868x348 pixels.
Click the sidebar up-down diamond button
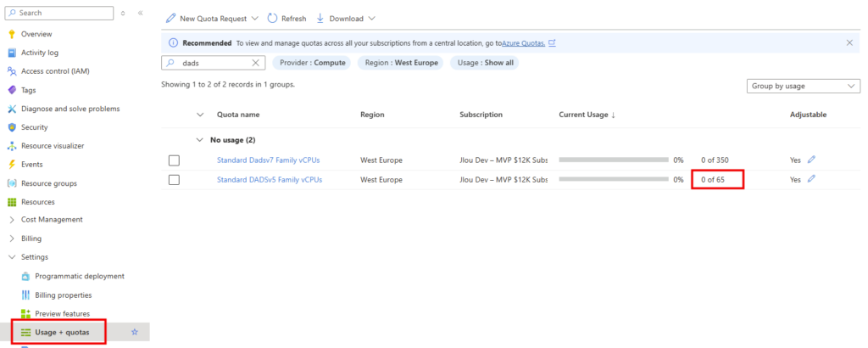(123, 13)
